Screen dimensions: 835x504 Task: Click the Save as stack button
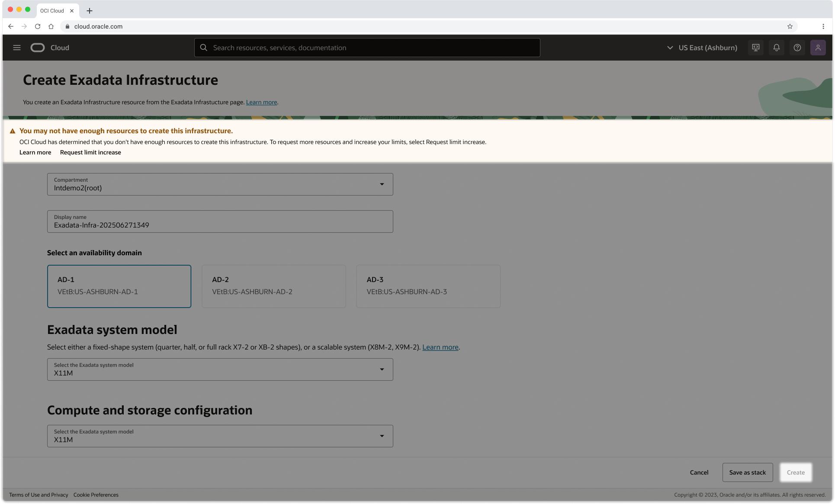747,472
